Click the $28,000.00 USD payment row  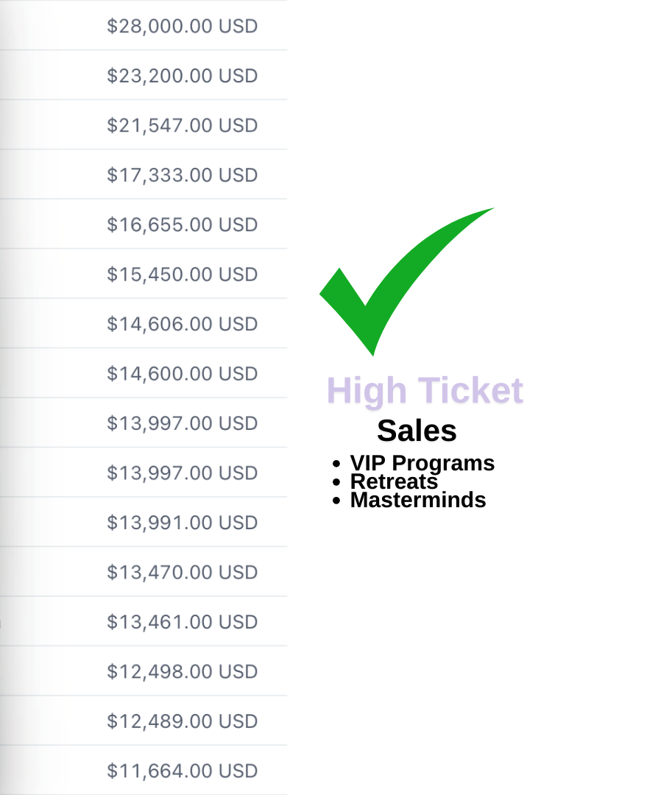click(x=183, y=26)
